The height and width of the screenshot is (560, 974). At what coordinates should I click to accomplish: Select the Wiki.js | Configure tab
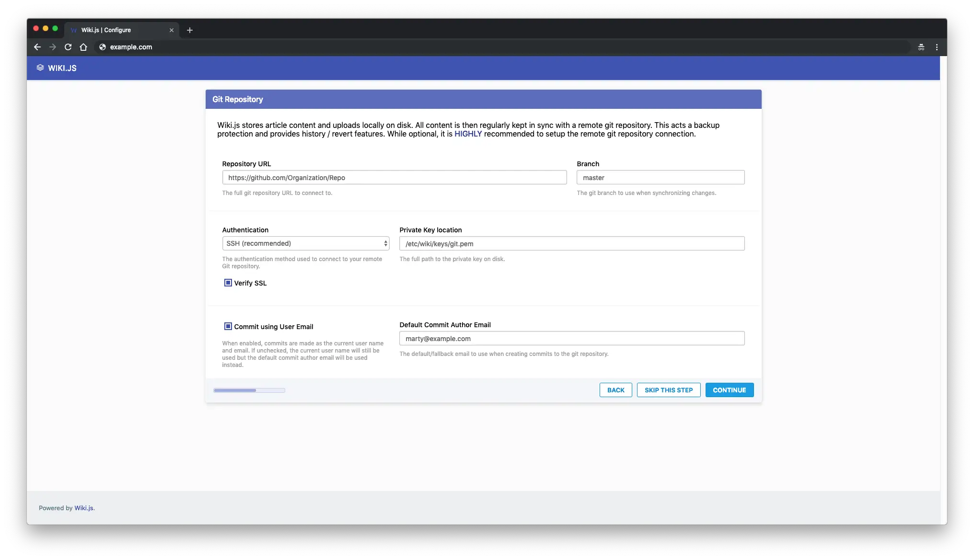[x=122, y=30]
